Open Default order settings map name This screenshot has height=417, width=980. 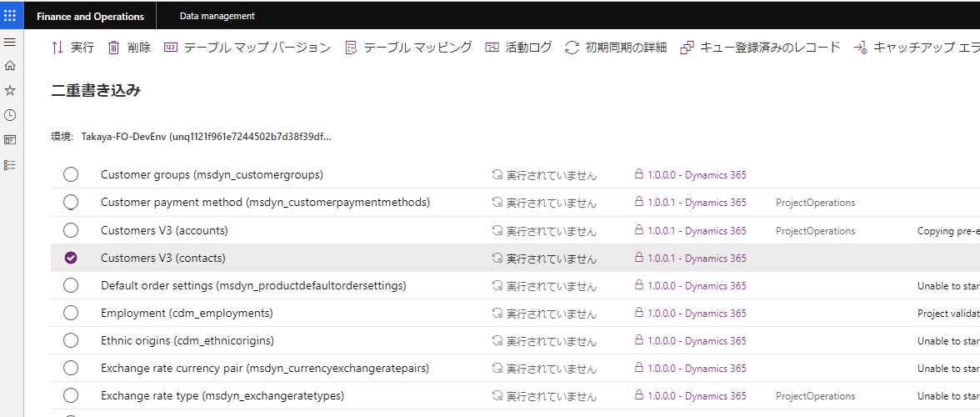click(x=253, y=286)
